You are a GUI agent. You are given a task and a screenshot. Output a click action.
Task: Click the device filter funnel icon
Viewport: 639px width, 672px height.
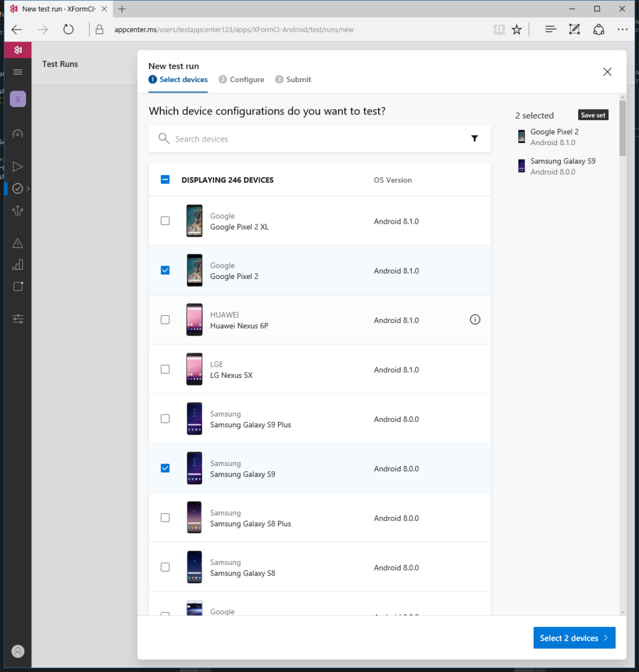click(474, 138)
